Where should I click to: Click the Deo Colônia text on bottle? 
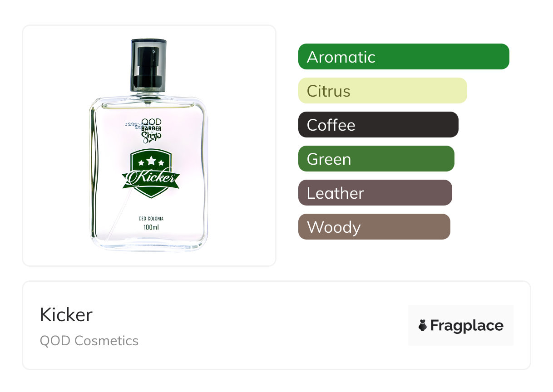[151, 219]
